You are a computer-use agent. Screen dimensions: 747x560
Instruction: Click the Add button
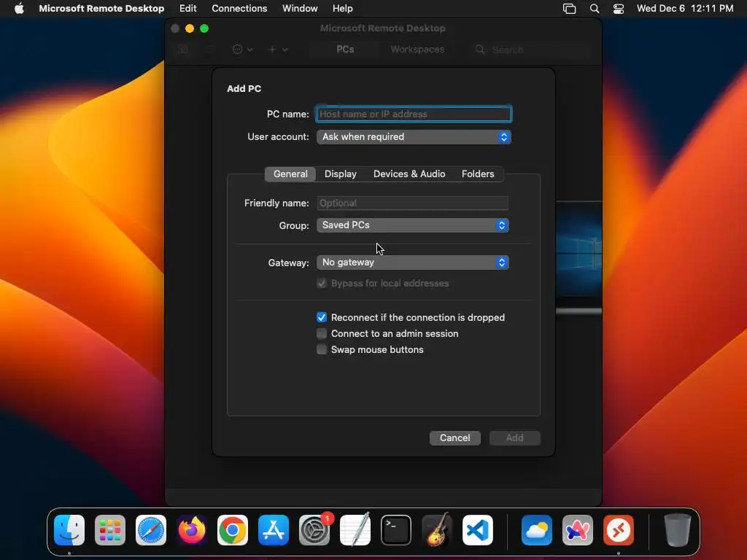tap(514, 438)
